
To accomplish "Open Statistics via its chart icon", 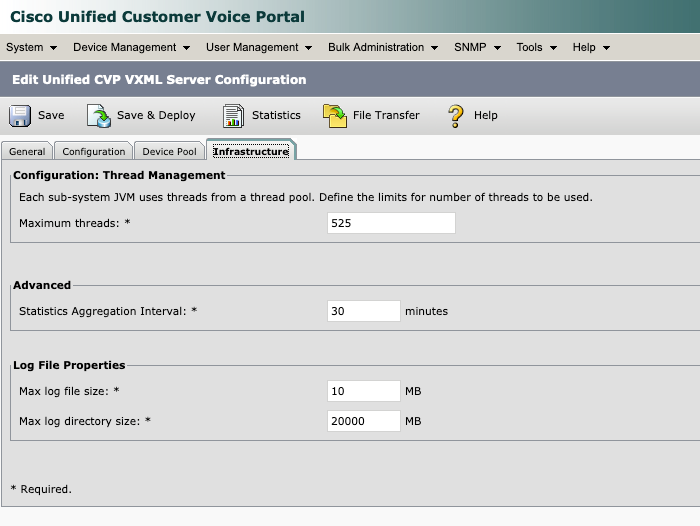I will click(x=233, y=116).
